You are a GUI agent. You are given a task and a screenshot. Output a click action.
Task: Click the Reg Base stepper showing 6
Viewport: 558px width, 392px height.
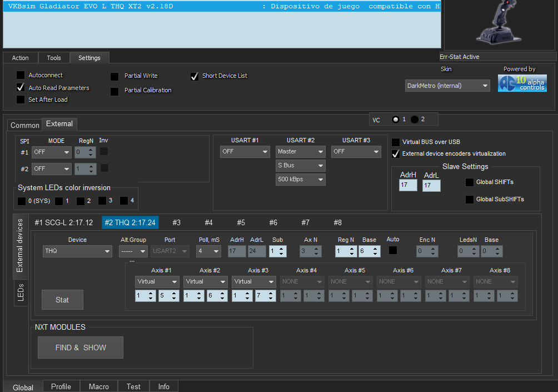370,251
